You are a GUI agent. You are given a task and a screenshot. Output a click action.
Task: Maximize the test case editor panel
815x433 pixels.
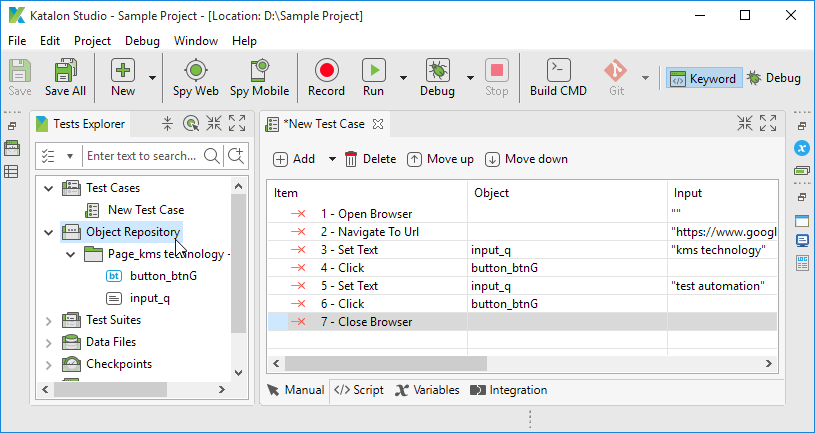(768, 124)
